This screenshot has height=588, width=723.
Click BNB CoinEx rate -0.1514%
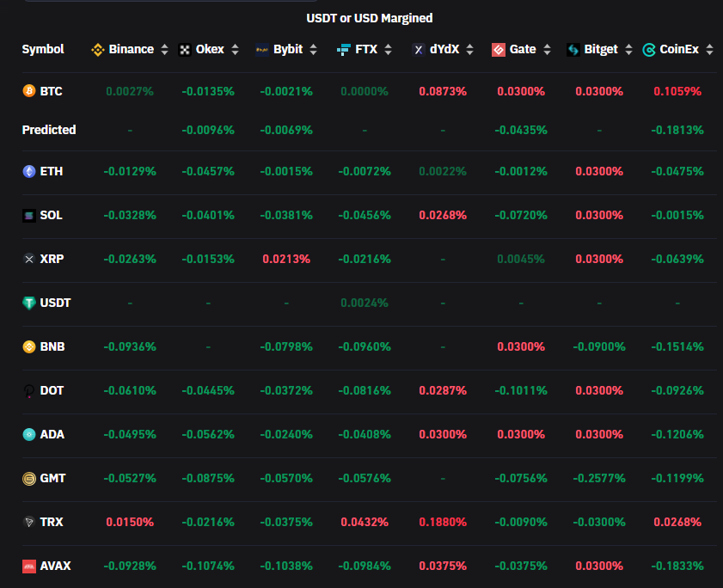pos(677,346)
